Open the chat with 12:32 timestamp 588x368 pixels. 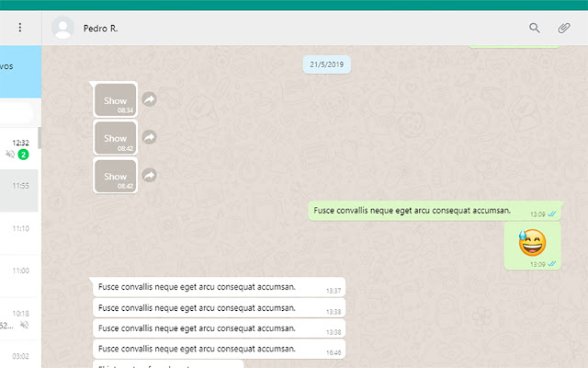[18, 148]
